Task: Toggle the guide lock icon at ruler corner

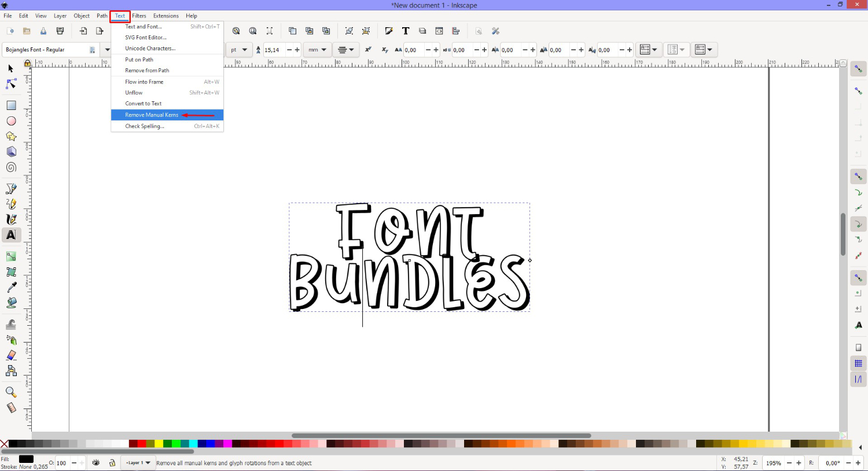Action: tap(27, 63)
